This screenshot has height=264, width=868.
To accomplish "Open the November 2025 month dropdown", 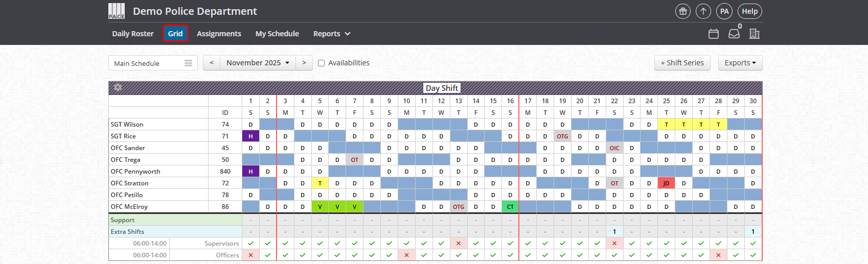I will pyautogui.click(x=258, y=63).
